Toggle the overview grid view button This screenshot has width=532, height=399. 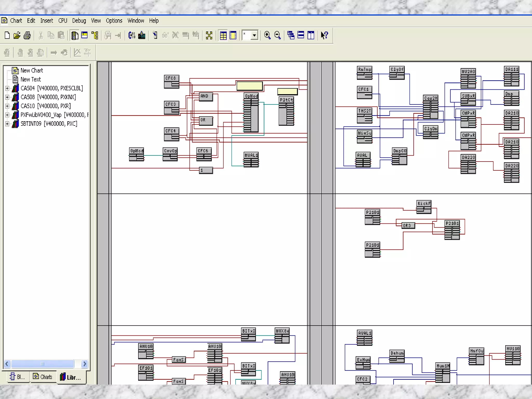click(x=223, y=35)
